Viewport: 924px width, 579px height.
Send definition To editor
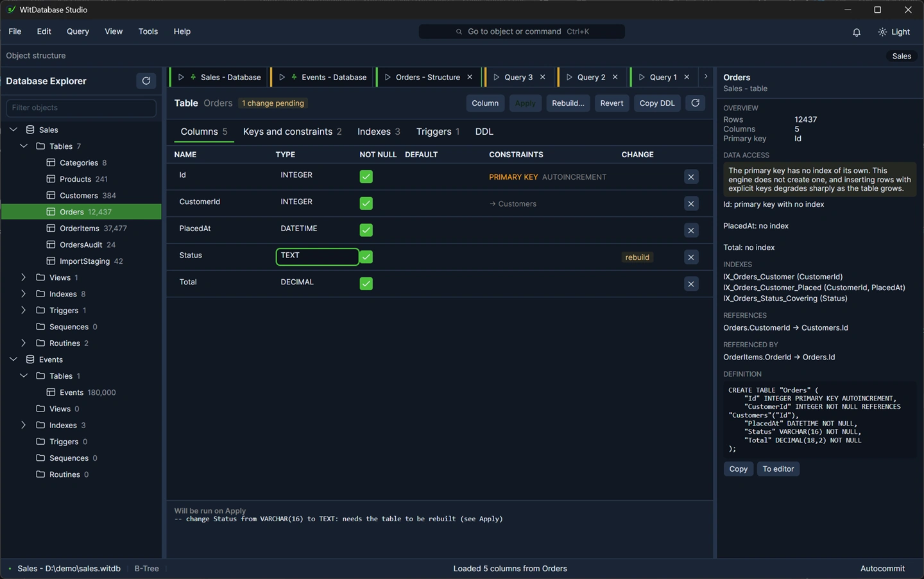pos(778,469)
